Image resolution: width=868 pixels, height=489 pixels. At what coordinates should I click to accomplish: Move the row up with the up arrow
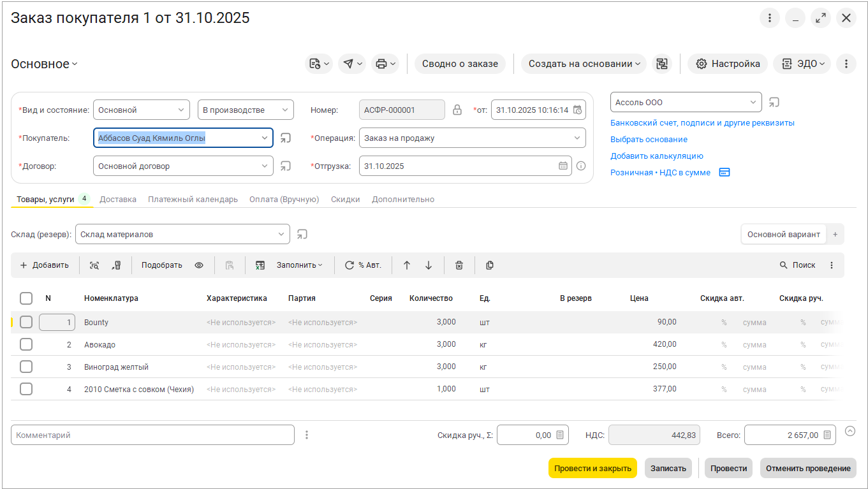(x=406, y=265)
